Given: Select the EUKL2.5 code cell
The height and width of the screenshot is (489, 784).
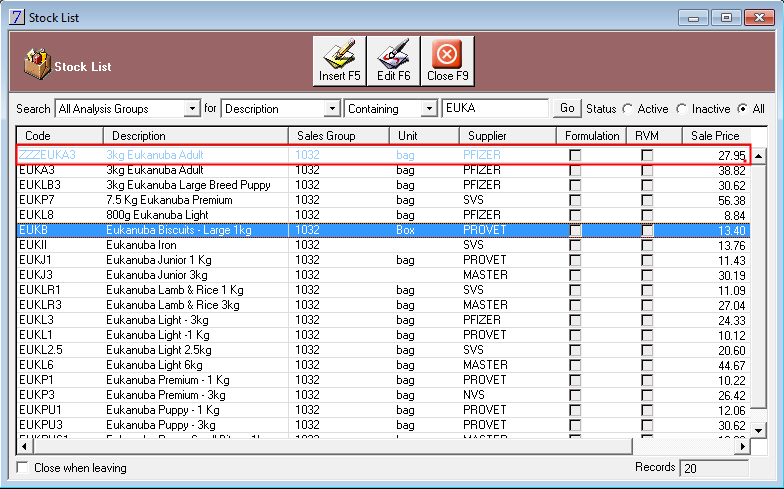Looking at the screenshot, I should pos(40,350).
